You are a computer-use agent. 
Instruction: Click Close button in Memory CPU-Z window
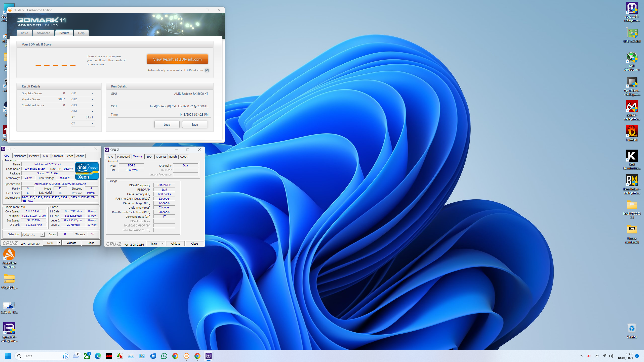pos(194,244)
